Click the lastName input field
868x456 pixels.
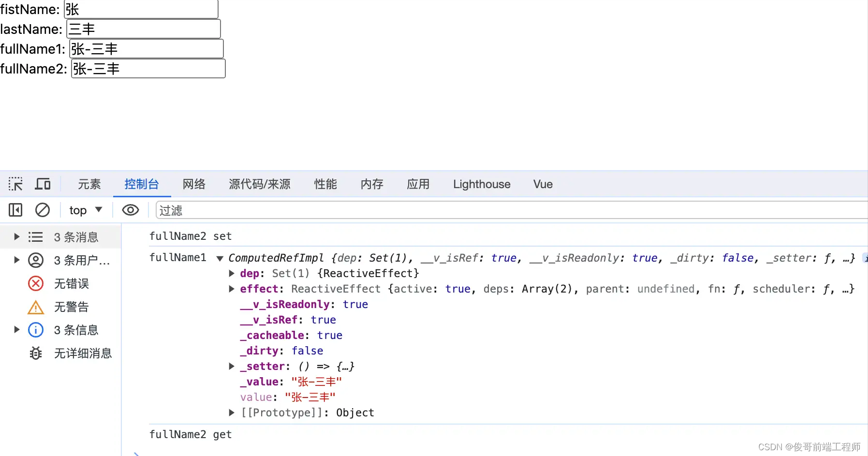coord(144,29)
